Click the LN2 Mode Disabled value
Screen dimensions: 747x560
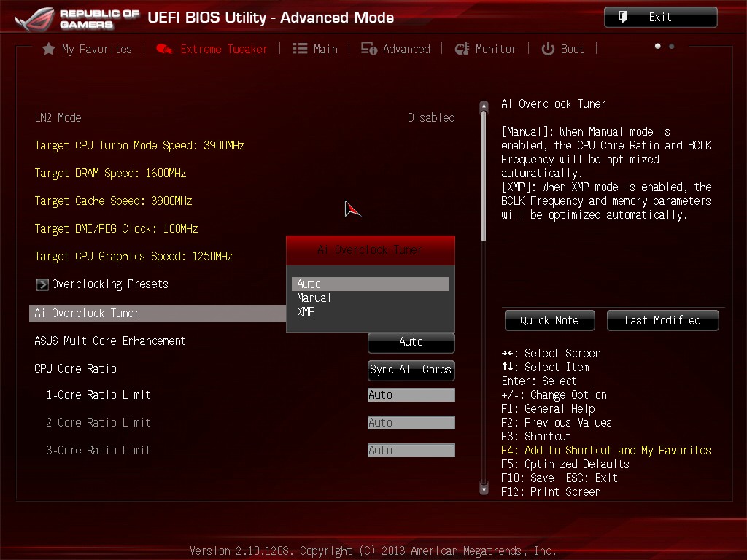pos(431,117)
